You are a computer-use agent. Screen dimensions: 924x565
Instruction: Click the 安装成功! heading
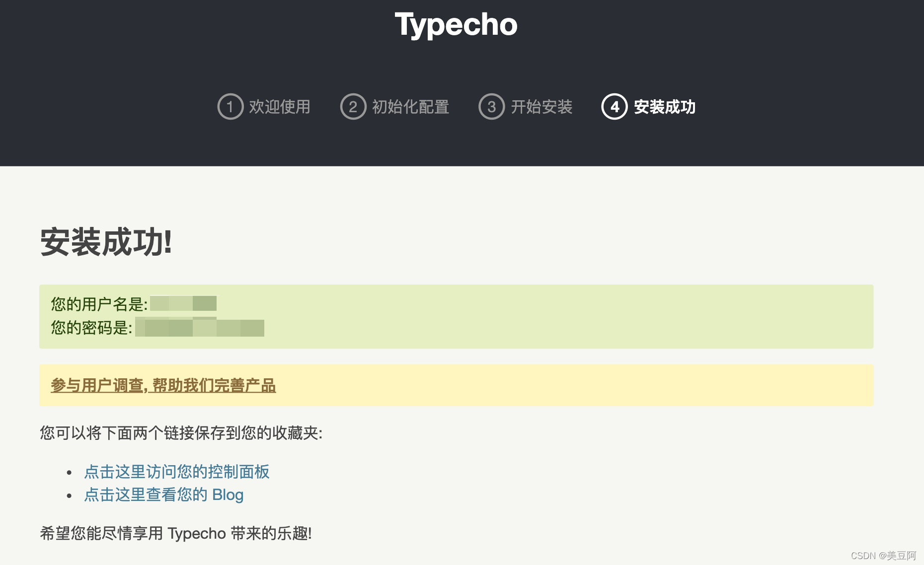tap(106, 242)
